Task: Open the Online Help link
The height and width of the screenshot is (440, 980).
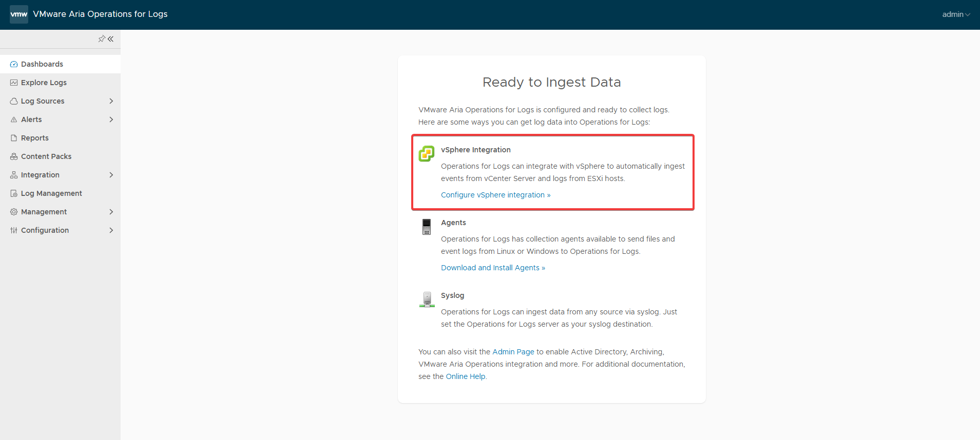Action: 466,376
